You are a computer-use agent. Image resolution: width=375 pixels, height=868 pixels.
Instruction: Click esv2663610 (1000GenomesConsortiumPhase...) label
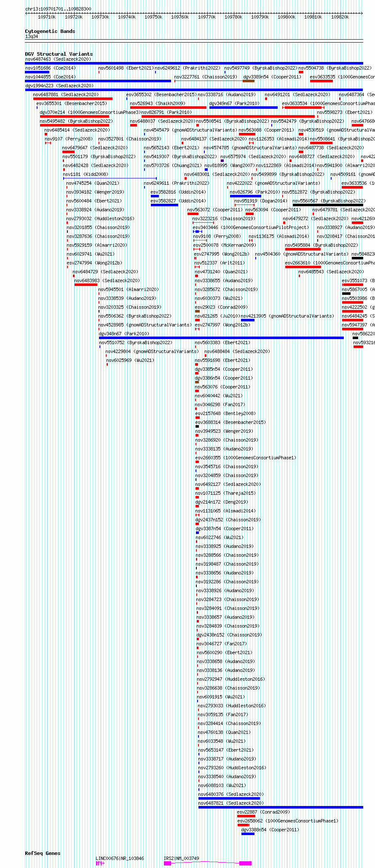(330, 263)
